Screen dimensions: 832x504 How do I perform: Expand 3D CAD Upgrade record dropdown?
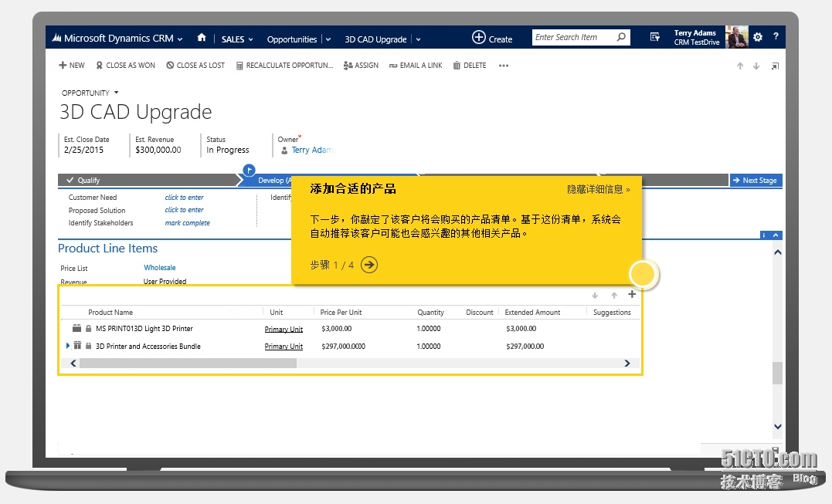418,39
